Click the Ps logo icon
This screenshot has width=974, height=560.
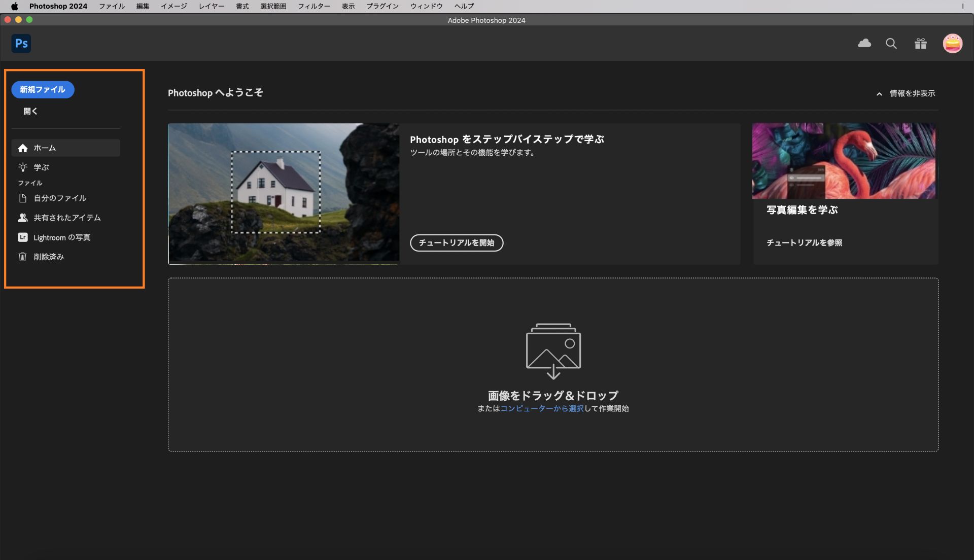(x=21, y=43)
